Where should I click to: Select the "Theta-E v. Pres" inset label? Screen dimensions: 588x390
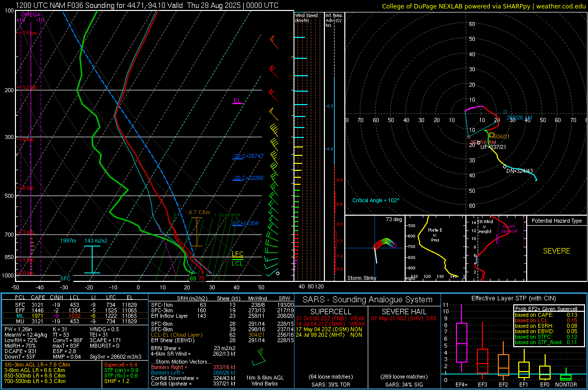tap(435, 235)
